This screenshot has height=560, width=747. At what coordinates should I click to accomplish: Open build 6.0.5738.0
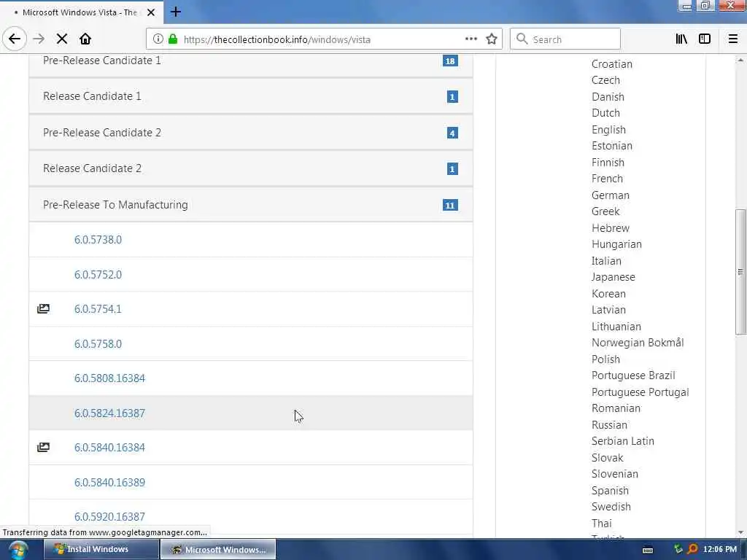[98, 239]
